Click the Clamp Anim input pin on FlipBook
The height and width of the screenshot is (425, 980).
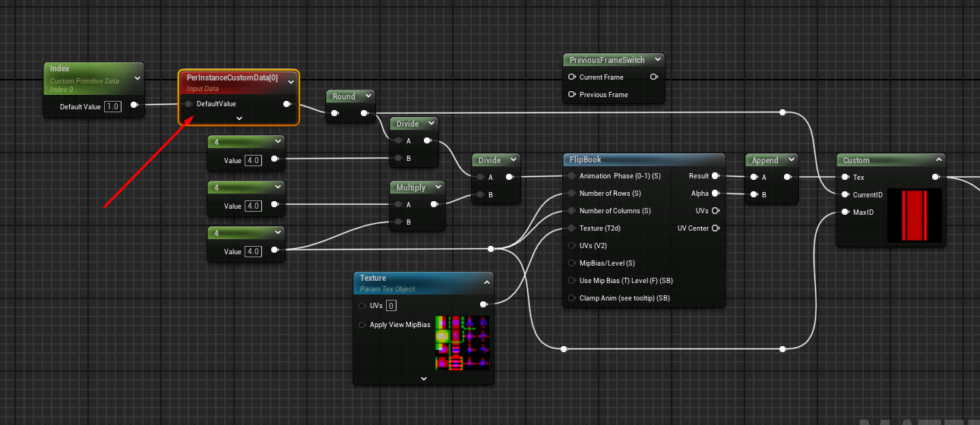(572, 298)
